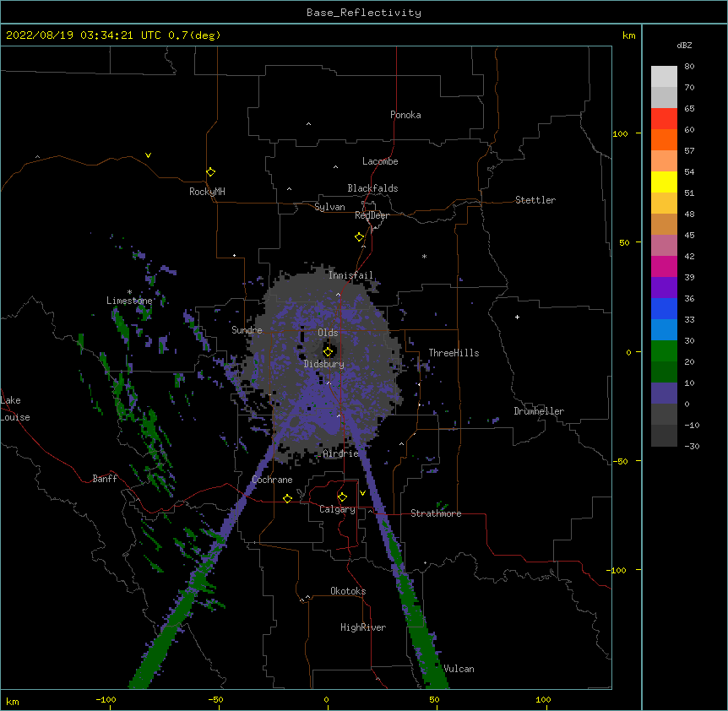The height and width of the screenshot is (711, 728).
Task: Pick the yellow 51–54 dBZ color swatch
Action: click(664, 182)
